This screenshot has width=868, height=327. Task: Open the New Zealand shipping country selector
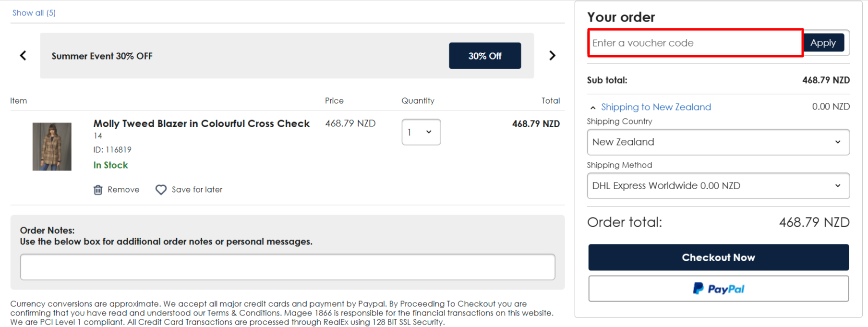(x=718, y=142)
